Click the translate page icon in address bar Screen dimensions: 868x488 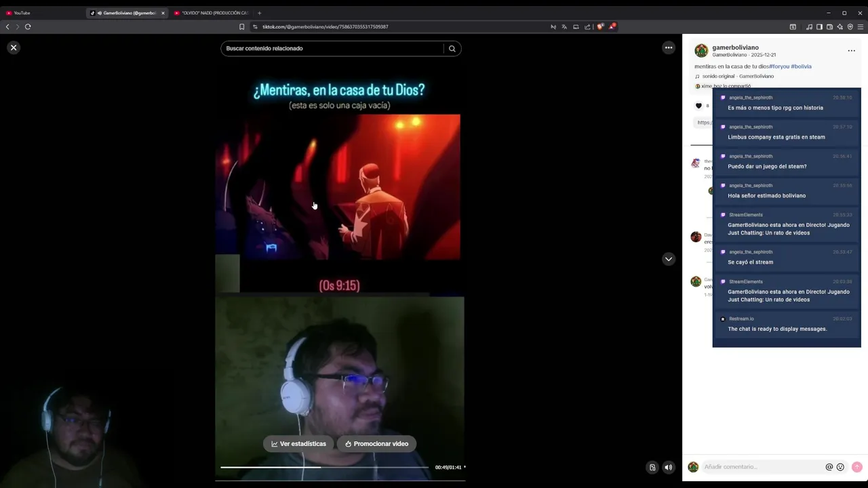[x=564, y=26]
